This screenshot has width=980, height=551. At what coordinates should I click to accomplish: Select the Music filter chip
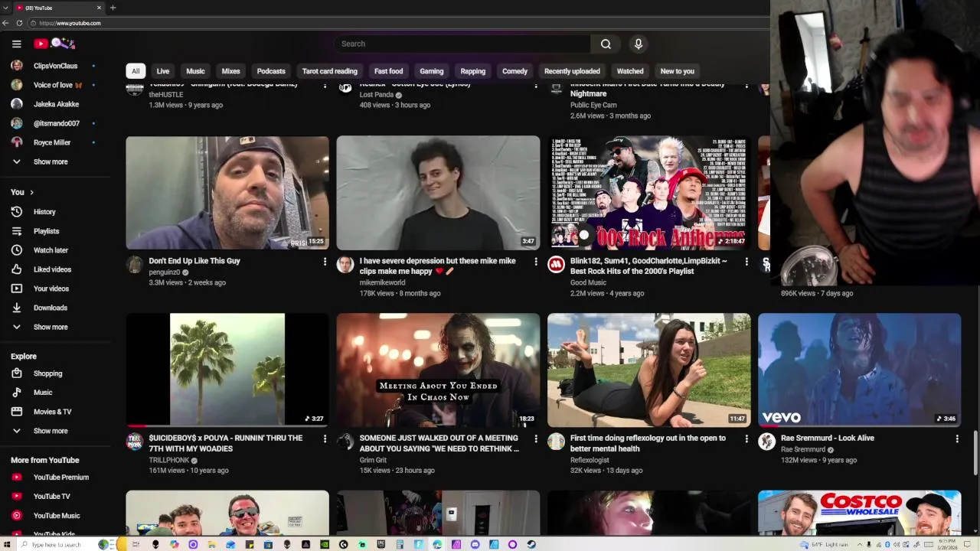196,71
